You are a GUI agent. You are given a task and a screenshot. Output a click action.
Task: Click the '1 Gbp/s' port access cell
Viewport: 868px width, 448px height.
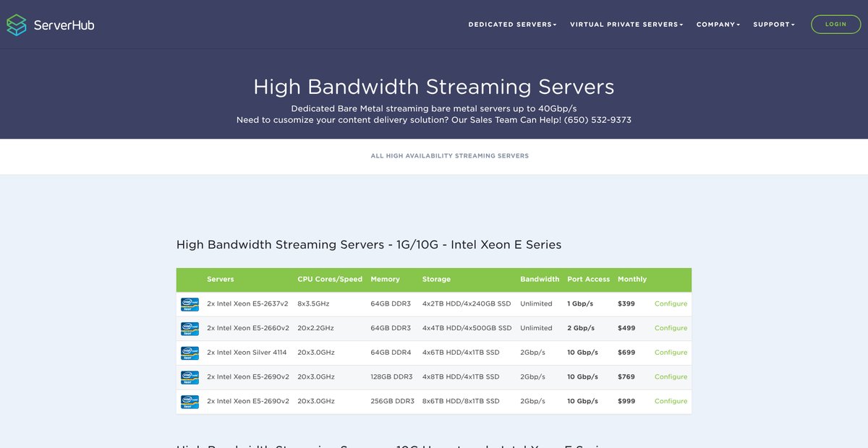point(580,304)
